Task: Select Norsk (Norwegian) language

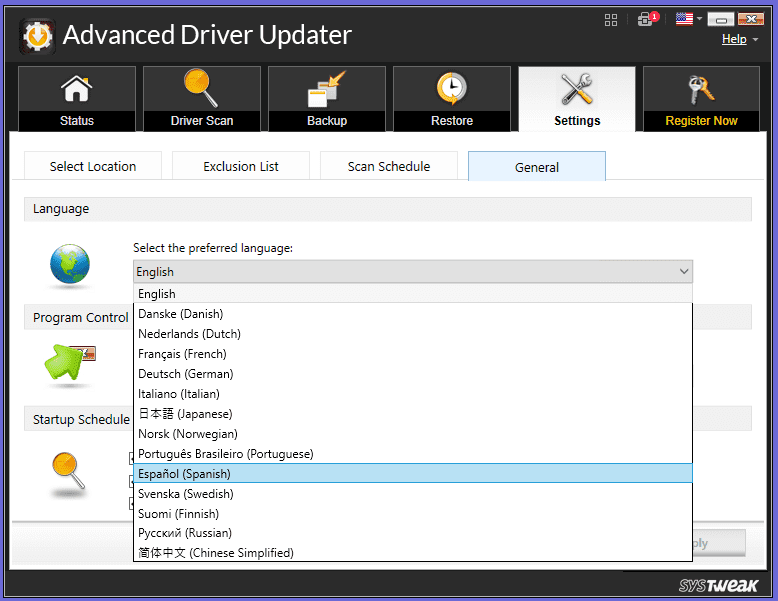Action: click(x=413, y=434)
